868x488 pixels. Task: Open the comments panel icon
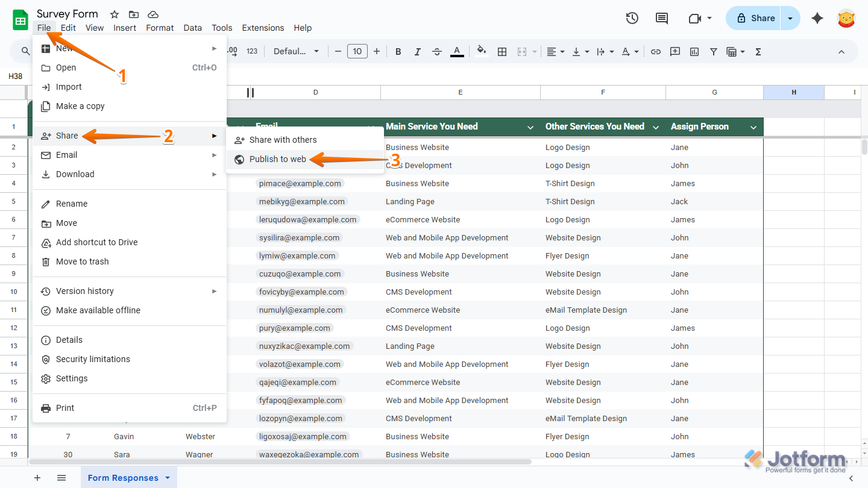point(661,18)
